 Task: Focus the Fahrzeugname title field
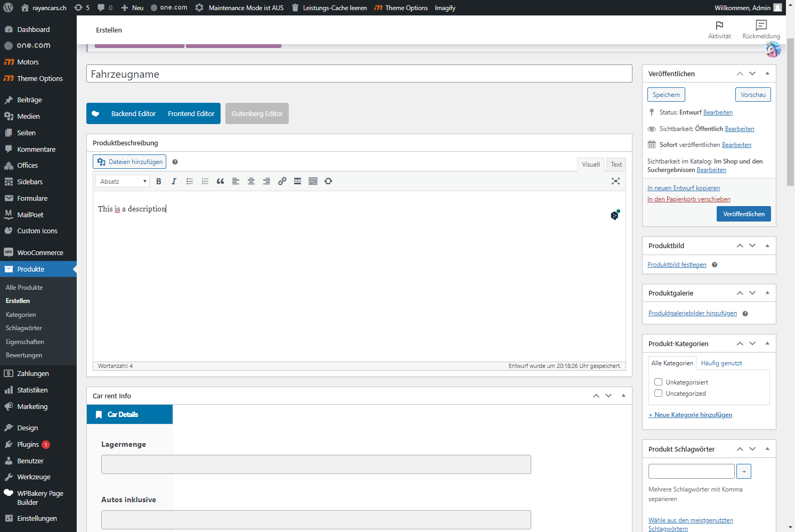coord(359,74)
